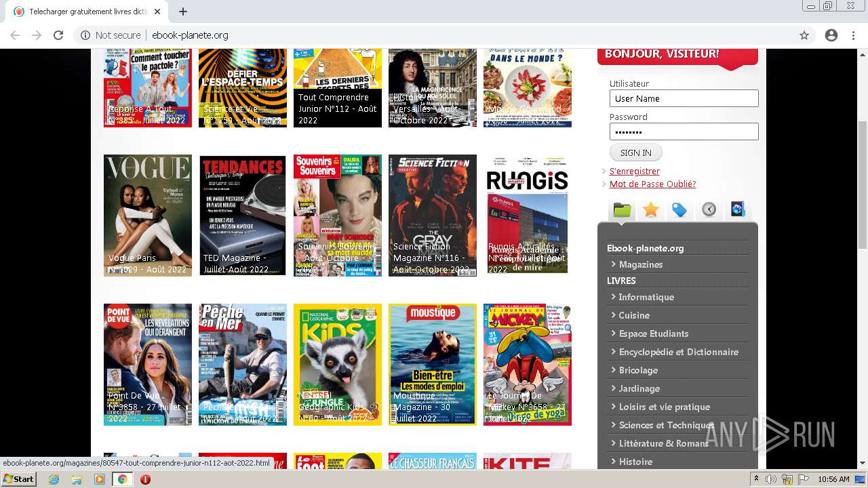Open Magazines category in sidebar
The width and height of the screenshot is (868, 488).
pos(641,264)
